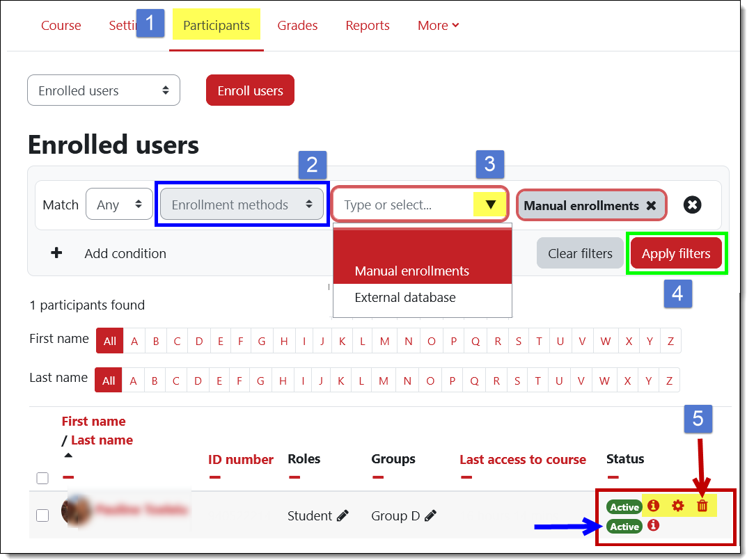Click the second Active status badge
Screen dimensions: 747x560
click(624, 527)
